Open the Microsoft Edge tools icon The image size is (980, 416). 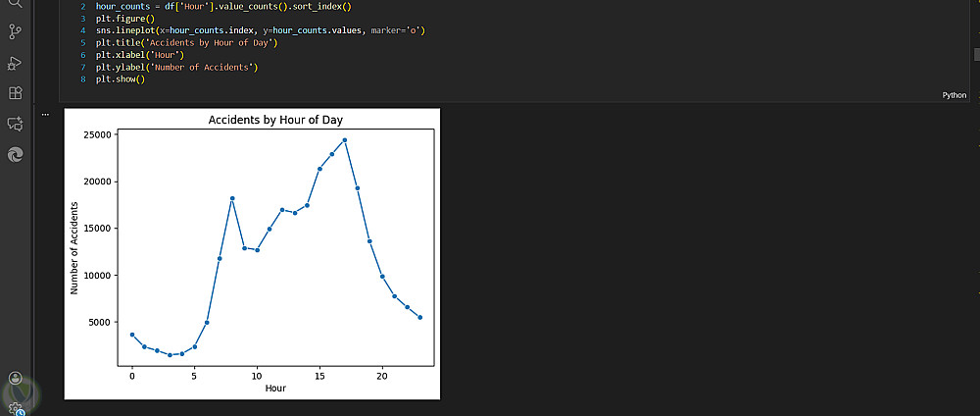pyautogui.click(x=15, y=154)
